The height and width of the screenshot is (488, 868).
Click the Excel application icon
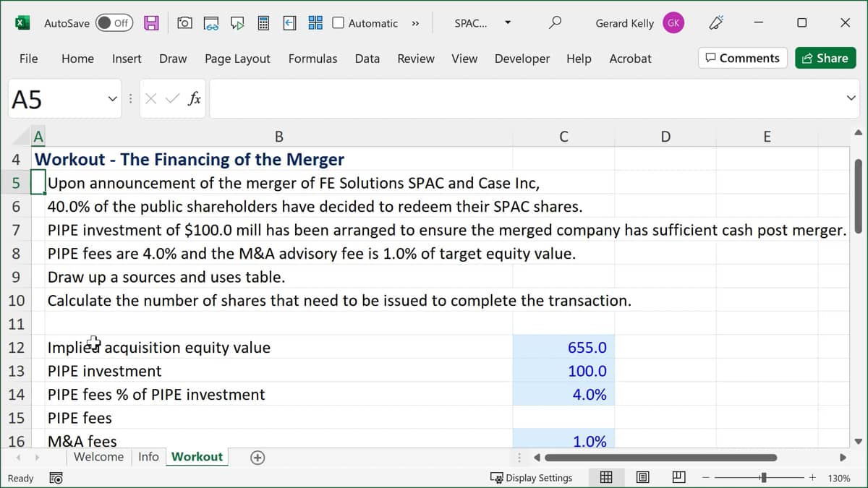pyautogui.click(x=22, y=23)
